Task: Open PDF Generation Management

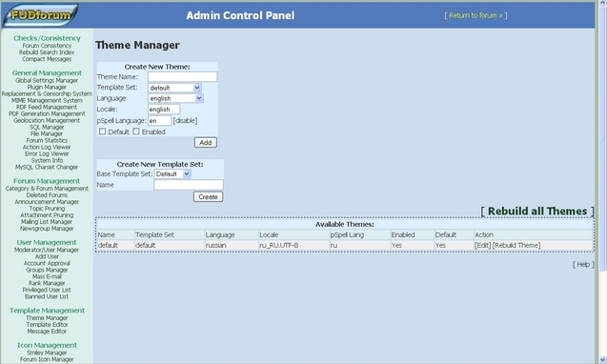Action: click(x=47, y=113)
